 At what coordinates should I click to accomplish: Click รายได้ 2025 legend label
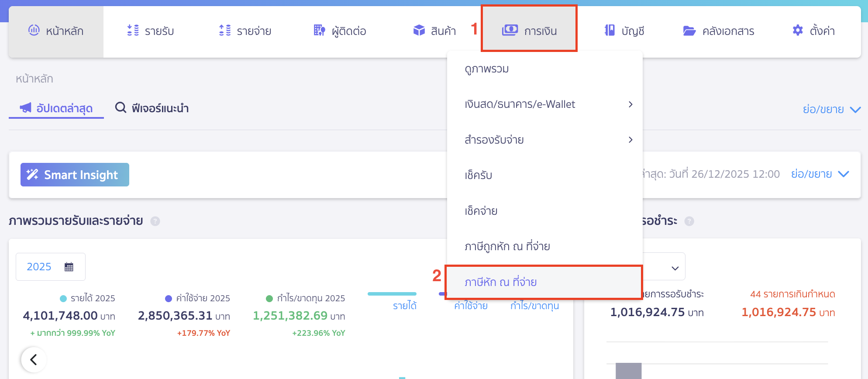point(93,298)
